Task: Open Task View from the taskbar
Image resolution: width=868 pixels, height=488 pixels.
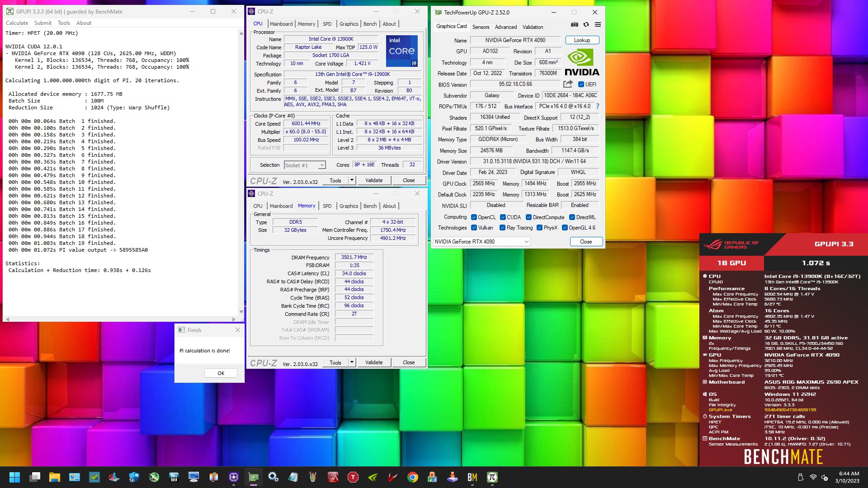Action: coord(35,477)
